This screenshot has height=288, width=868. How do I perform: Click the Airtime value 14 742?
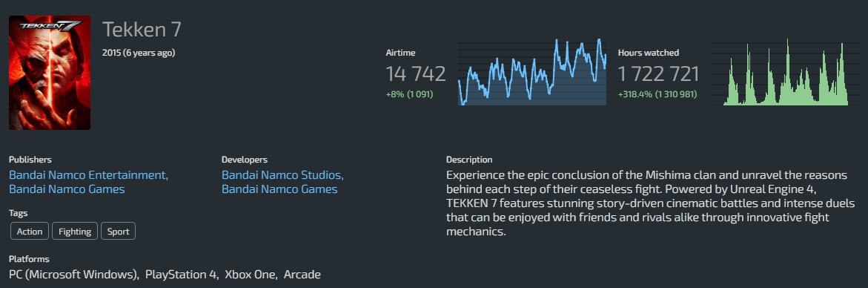[x=416, y=74]
